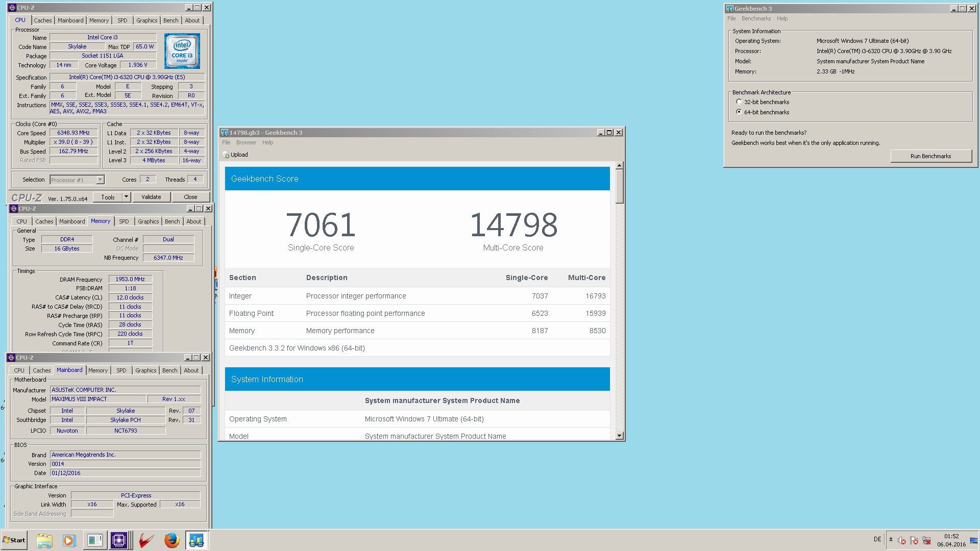Click the Floating Point row label
This screenshot has height=551, width=980.
point(251,313)
